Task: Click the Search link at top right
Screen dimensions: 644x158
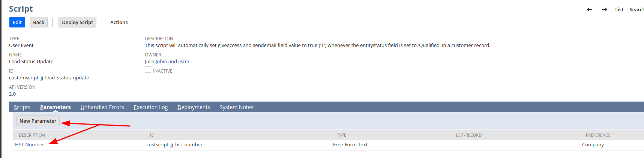Action: pos(636,10)
